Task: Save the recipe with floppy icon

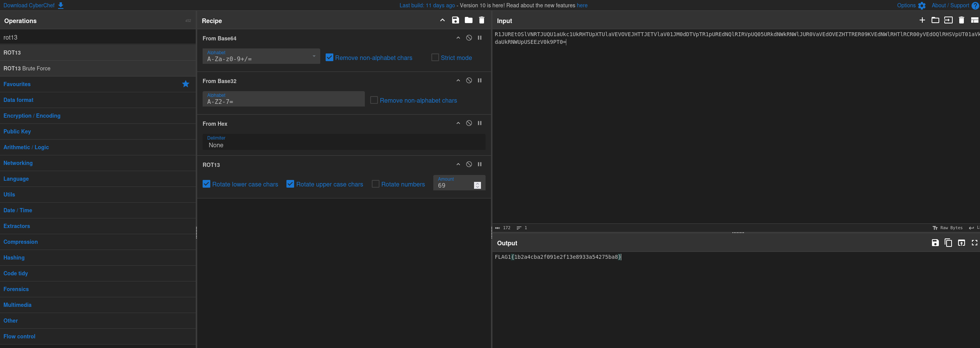Action: click(x=455, y=20)
